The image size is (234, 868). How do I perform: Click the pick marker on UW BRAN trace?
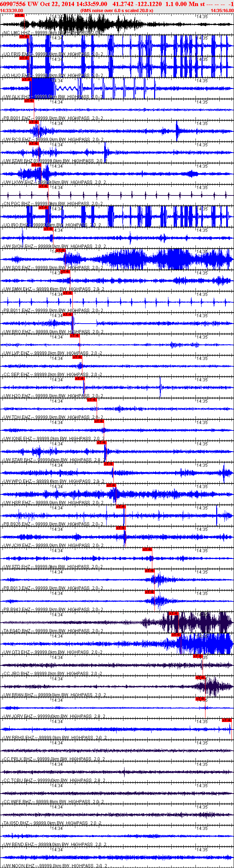[200, 678]
